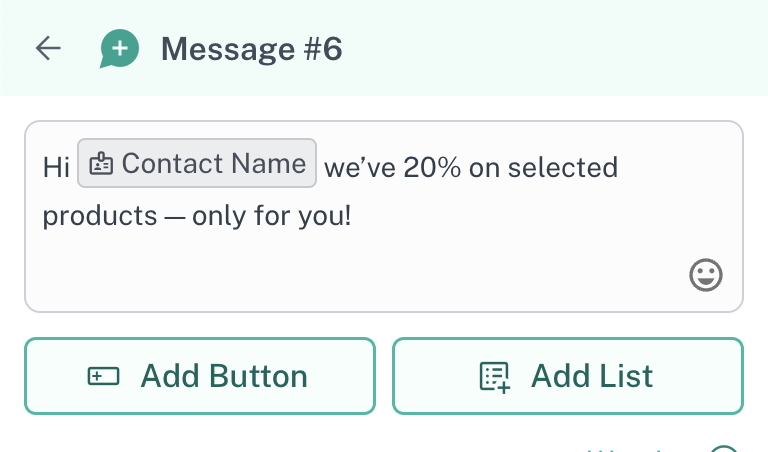The image size is (768, 452).
Task: Click the partially visible circle at bottom right
Action: 726,449
